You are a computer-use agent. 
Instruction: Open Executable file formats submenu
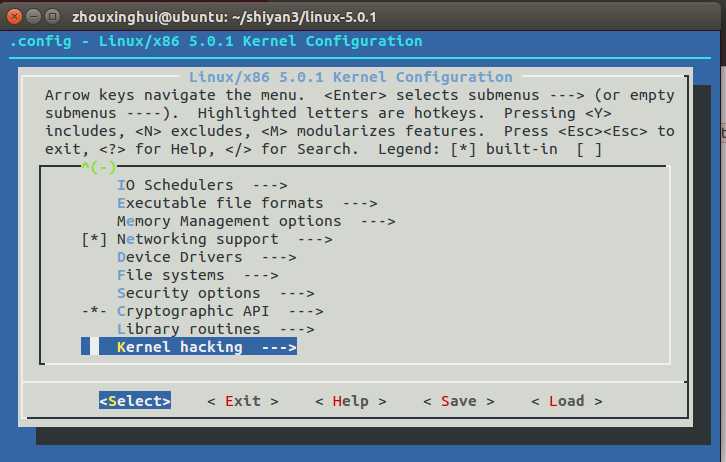247,203
